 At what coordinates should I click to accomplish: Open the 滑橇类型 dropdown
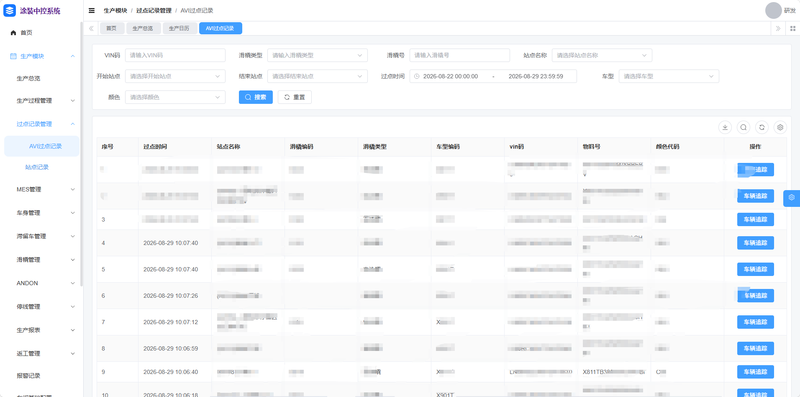pyautogui.click(x=317, y=55)
